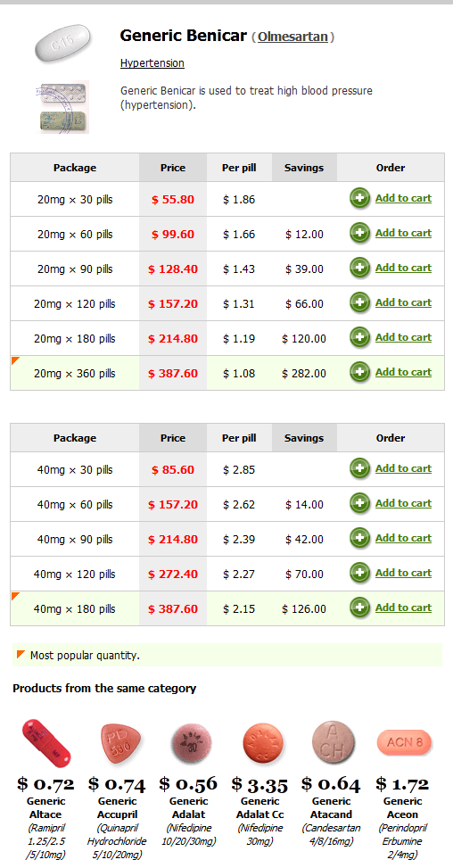View the Benicar blister pack photo
The height and width of the screenshot is (868, 453).
click(x=62, y=107)
